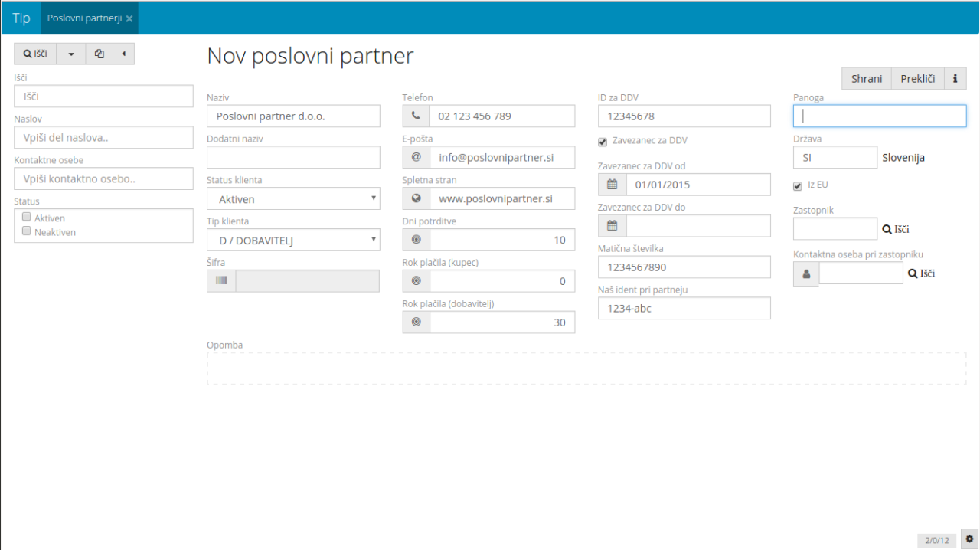Toggle the Iz EU checkbox

point(798,185)
